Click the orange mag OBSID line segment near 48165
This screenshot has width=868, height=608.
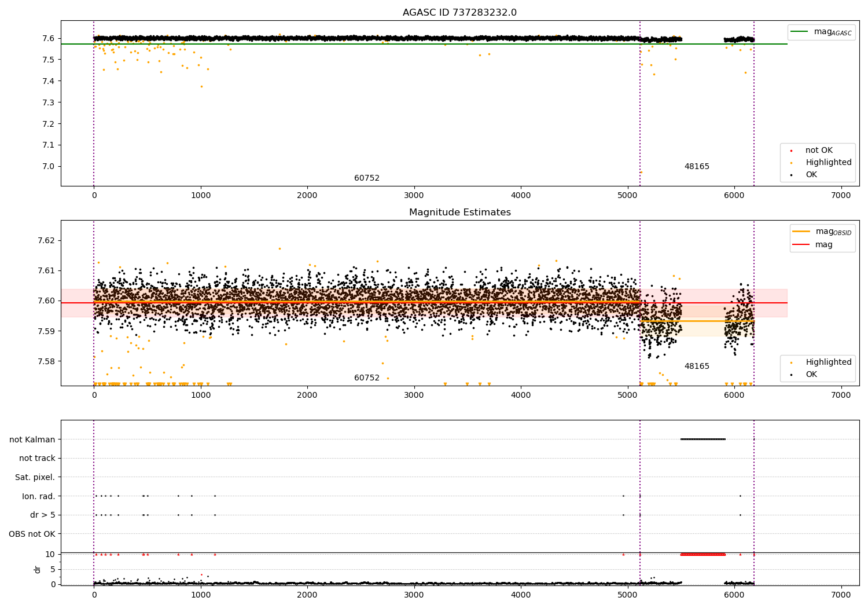697,321
